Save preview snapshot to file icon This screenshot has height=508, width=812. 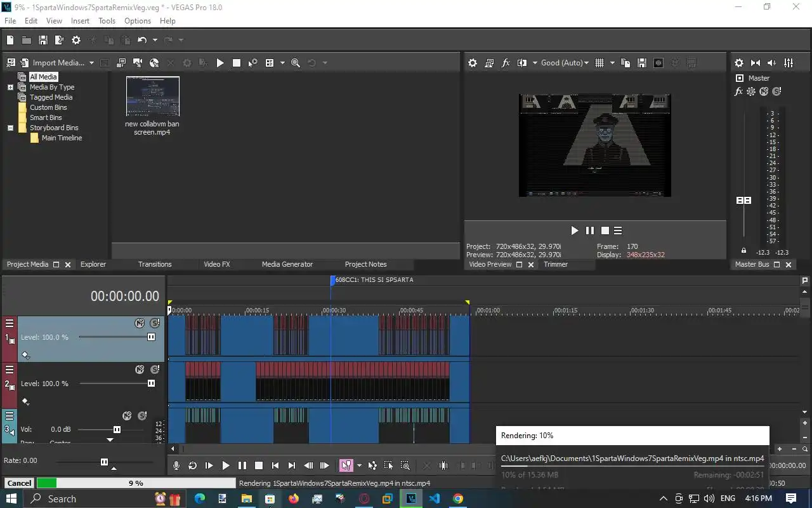[642, 63]
